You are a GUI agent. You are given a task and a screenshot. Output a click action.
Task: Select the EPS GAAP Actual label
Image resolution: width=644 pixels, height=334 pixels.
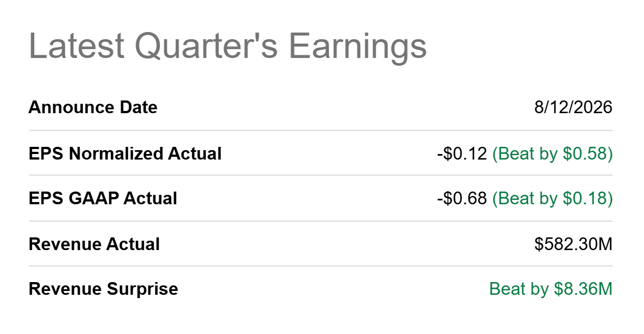103,198
